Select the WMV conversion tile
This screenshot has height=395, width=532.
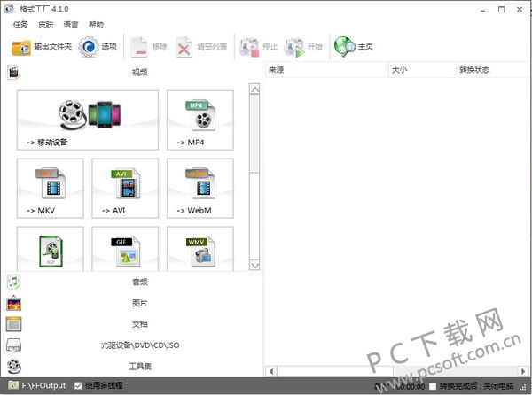[x=200, y=249]
